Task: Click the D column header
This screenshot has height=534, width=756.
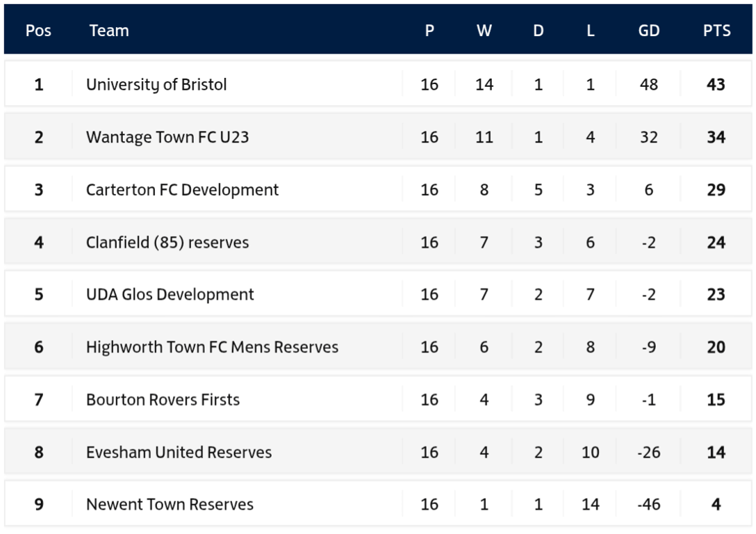Action: click(x=538, y=31)
